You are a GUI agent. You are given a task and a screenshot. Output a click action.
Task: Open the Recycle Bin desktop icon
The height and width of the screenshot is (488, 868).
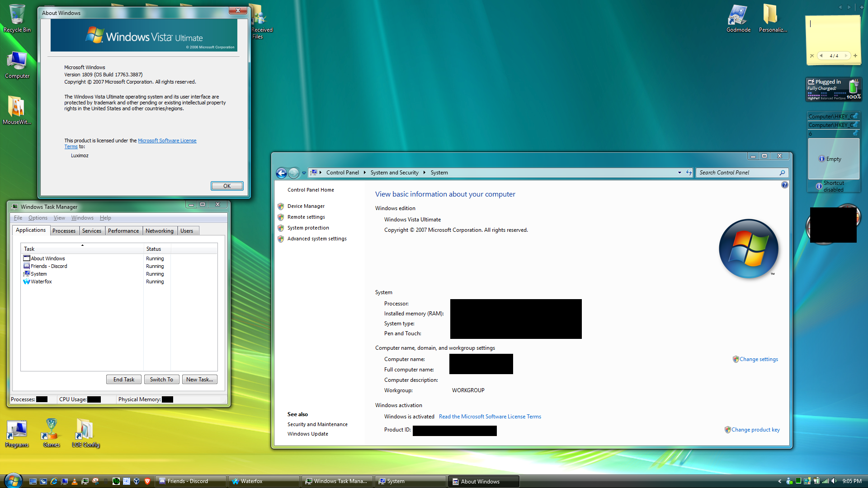click(17, 18)
